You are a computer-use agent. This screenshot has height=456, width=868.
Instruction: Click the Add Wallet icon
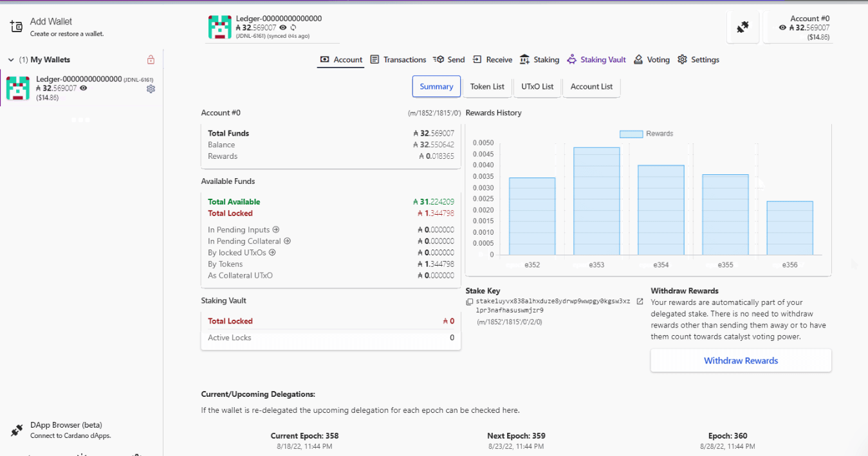pyautogui.click(x=16, y=26)
